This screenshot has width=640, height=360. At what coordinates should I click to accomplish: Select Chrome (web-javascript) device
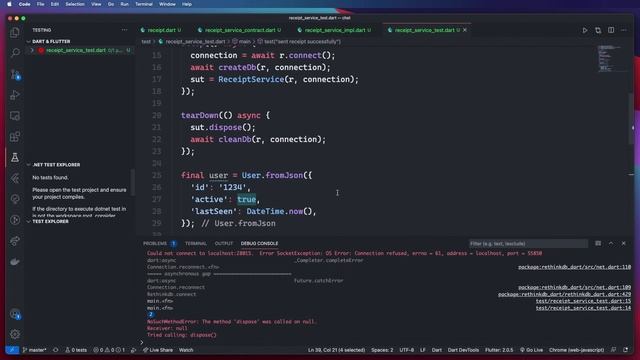[x=576, y=350]
